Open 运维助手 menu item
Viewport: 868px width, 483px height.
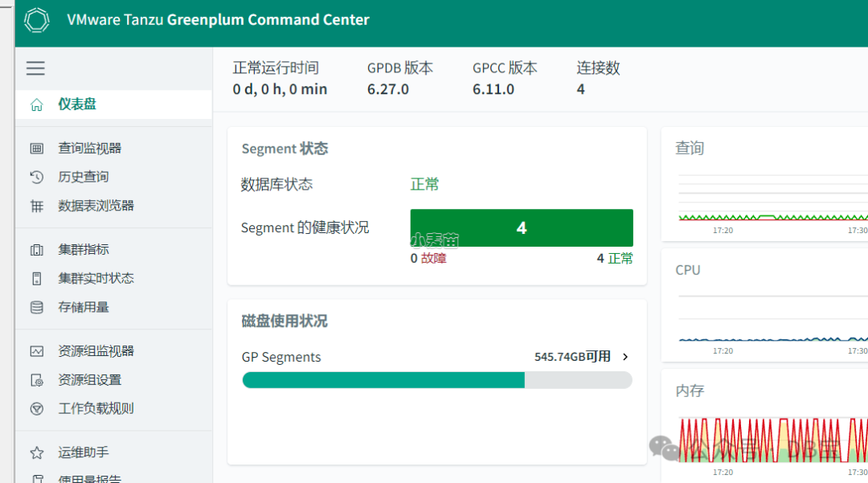83,452
